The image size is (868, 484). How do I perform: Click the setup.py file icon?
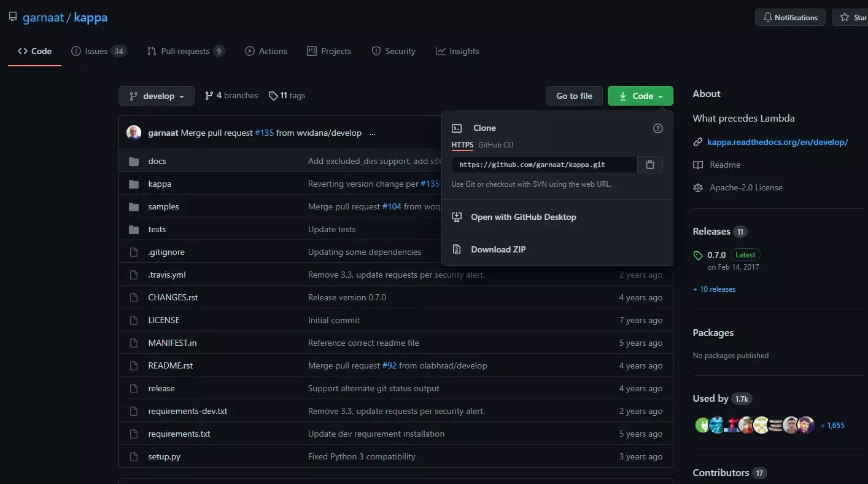(x=134, y=457)
